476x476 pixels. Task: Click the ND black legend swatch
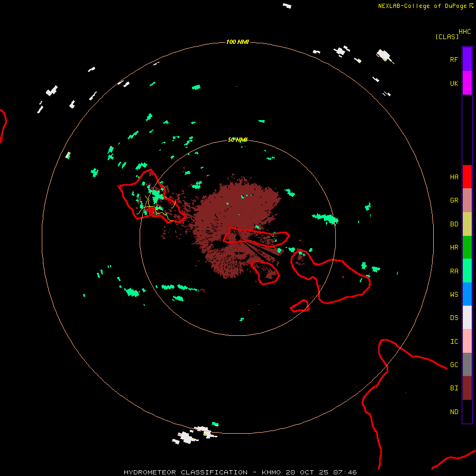point(467,411)
